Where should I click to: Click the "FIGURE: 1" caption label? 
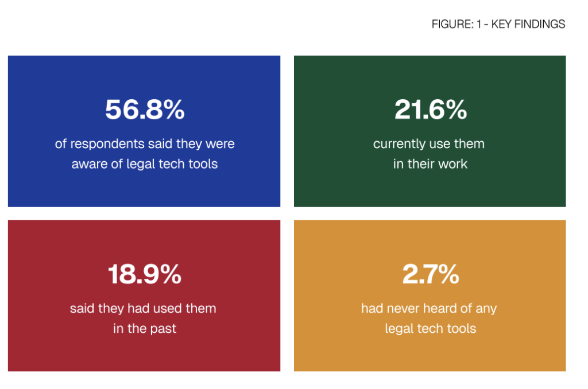pos(457,24)
